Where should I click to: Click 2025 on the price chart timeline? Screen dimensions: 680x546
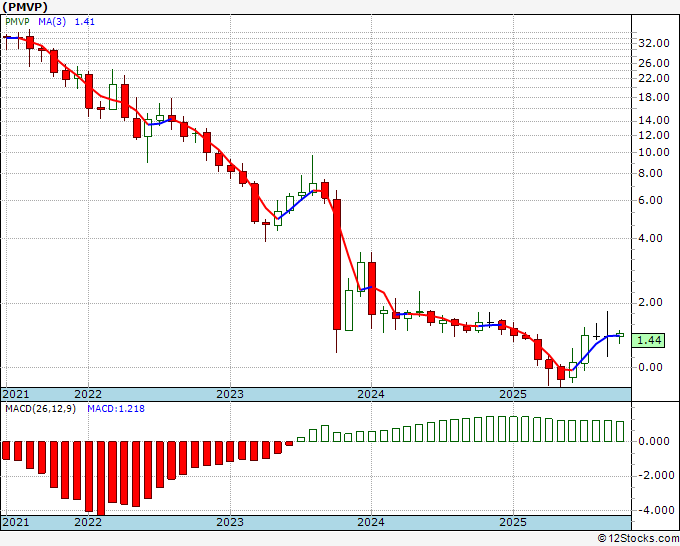[x=513, y=394]
